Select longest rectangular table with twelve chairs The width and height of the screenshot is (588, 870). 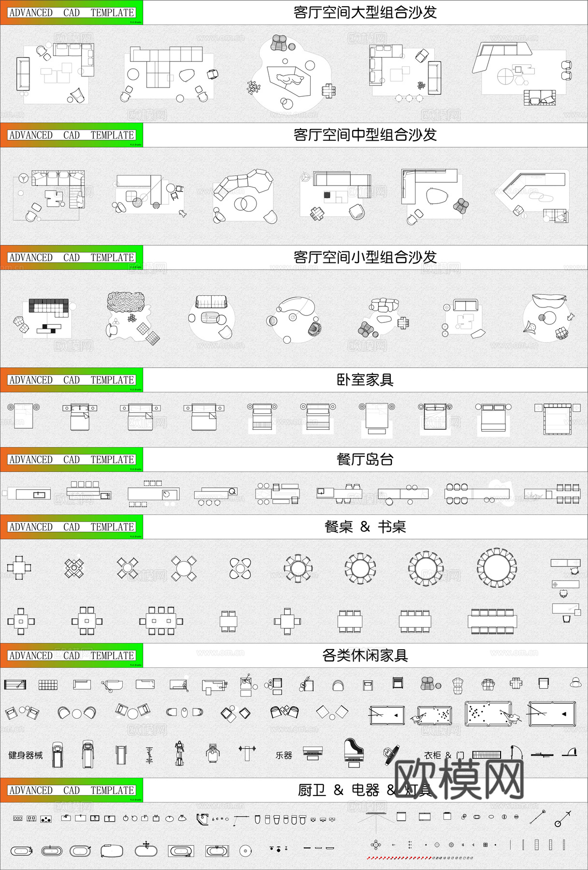[492, 621]
